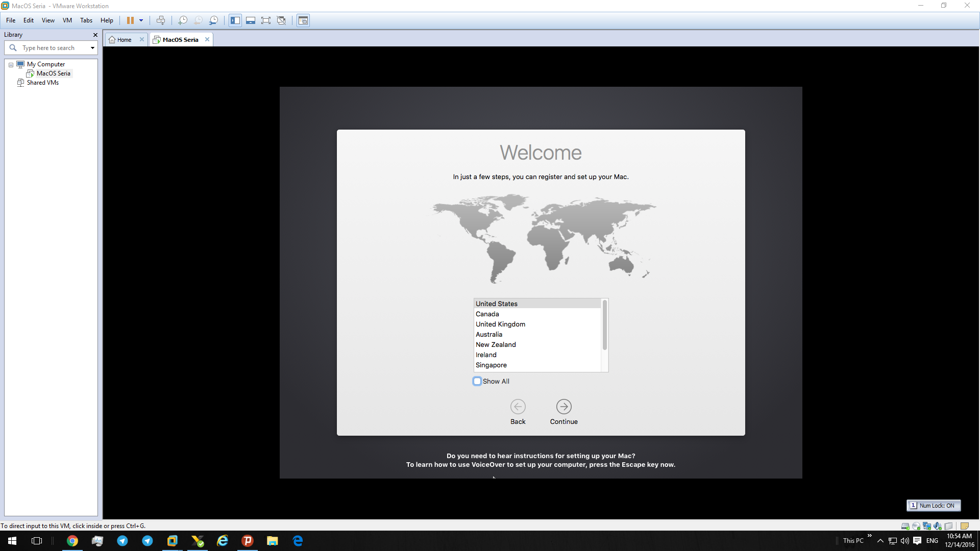Toggle the console view button
This screenshot has height=551, width=980.
pos(303,20)
